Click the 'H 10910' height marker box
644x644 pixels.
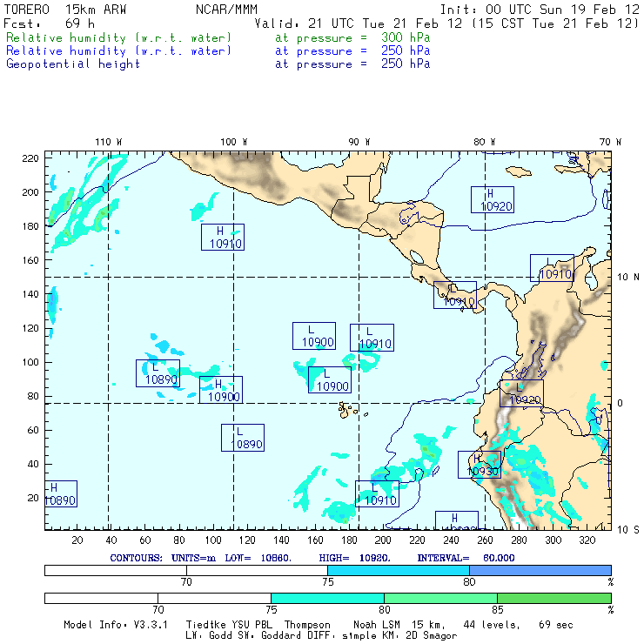point(223,237)
